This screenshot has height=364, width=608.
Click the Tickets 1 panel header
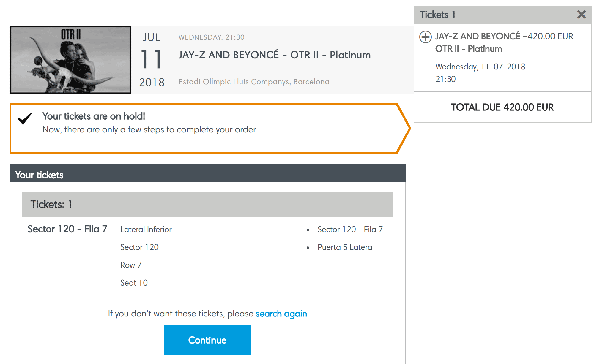502,15
